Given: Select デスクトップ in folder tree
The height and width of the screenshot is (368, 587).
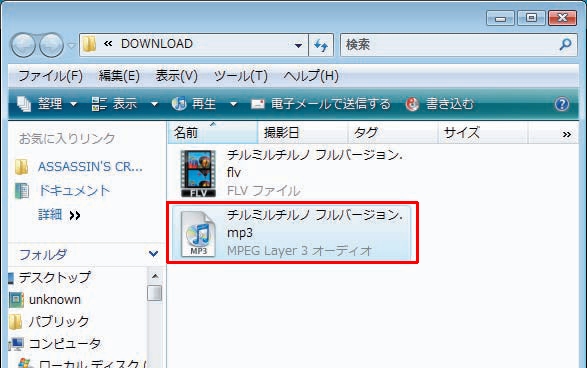Looking at the screenshot, I should tap(55, 277).
